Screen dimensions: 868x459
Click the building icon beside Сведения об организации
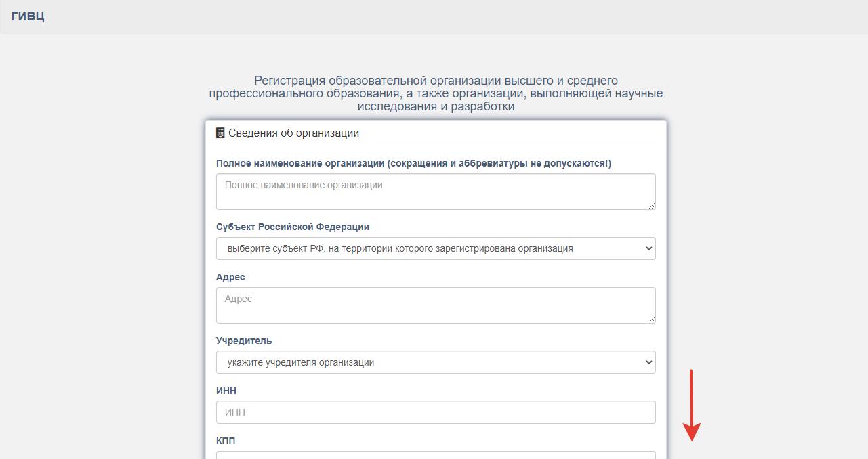(x=220, y=133)
